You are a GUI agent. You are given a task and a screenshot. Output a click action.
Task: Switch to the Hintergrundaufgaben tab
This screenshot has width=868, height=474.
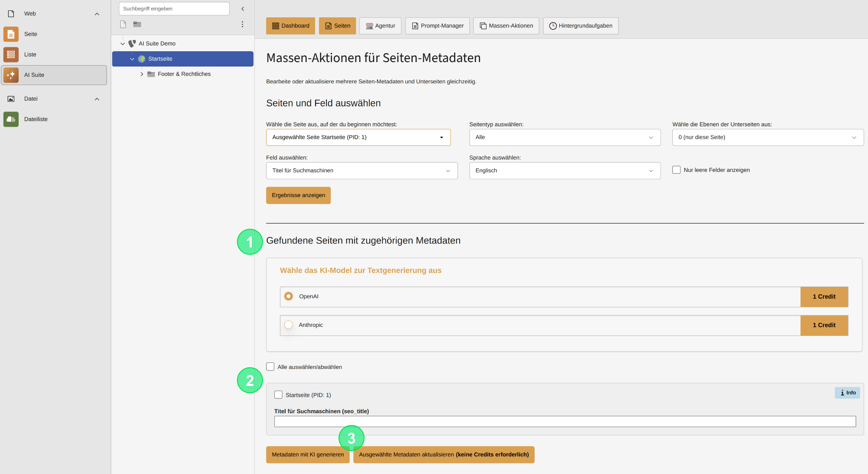[581, 26]
